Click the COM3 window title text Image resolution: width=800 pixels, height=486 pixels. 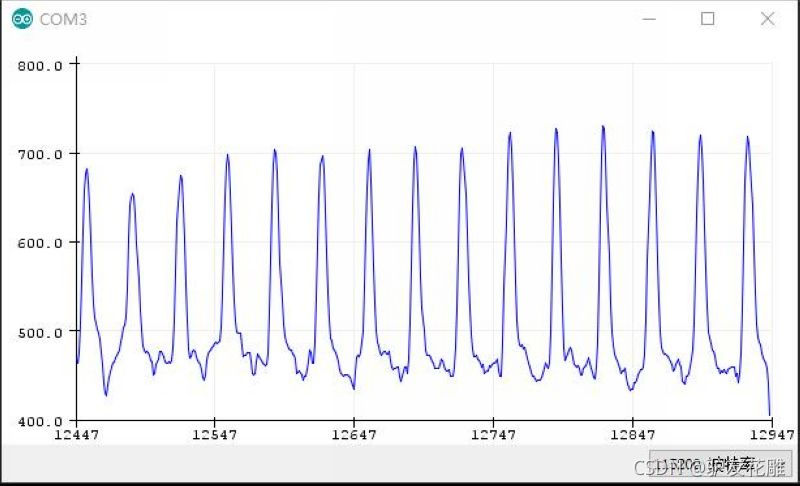[x=63, y=19]
